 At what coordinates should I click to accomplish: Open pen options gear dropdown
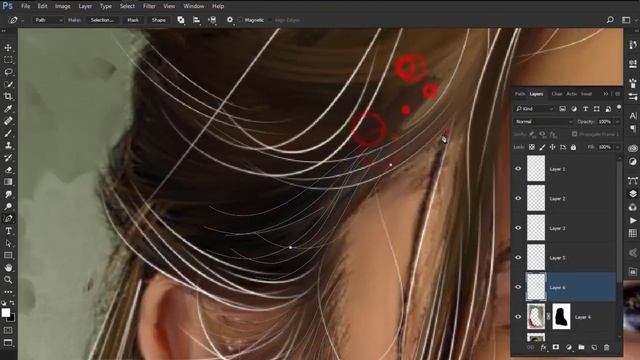click(230, 20)
